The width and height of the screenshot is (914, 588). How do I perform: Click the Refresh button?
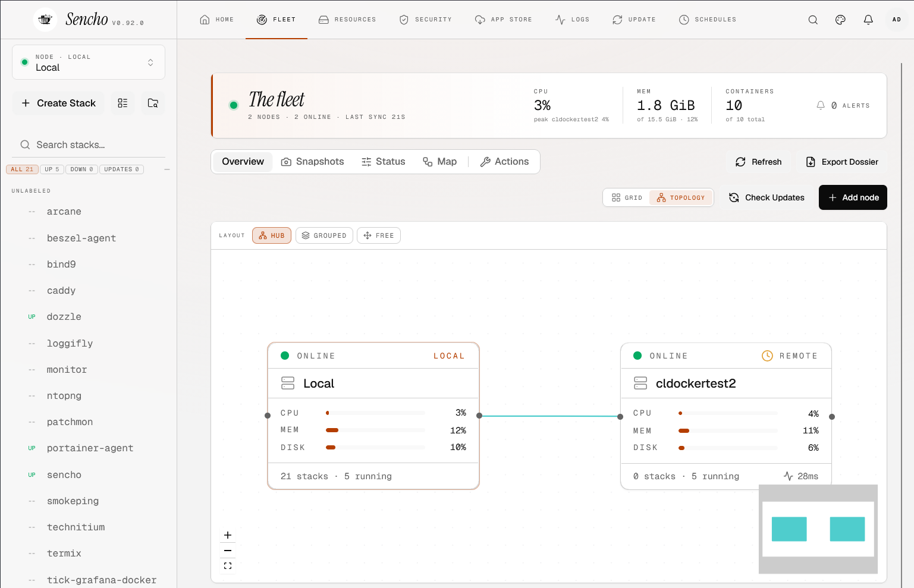point(758,162)
